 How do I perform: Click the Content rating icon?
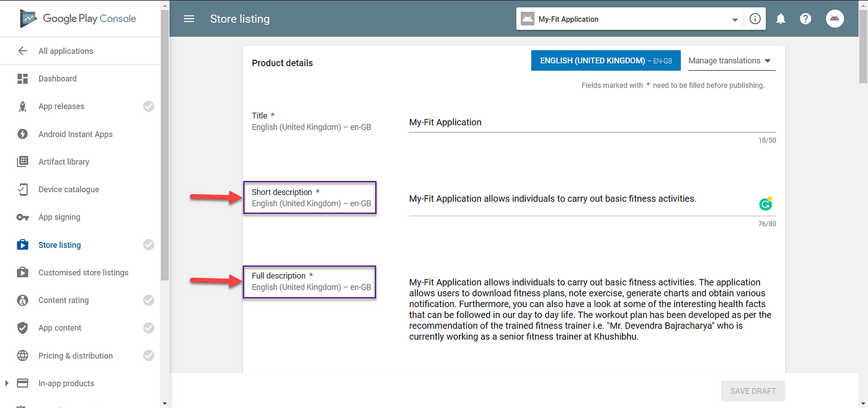(x=23, y=300)
